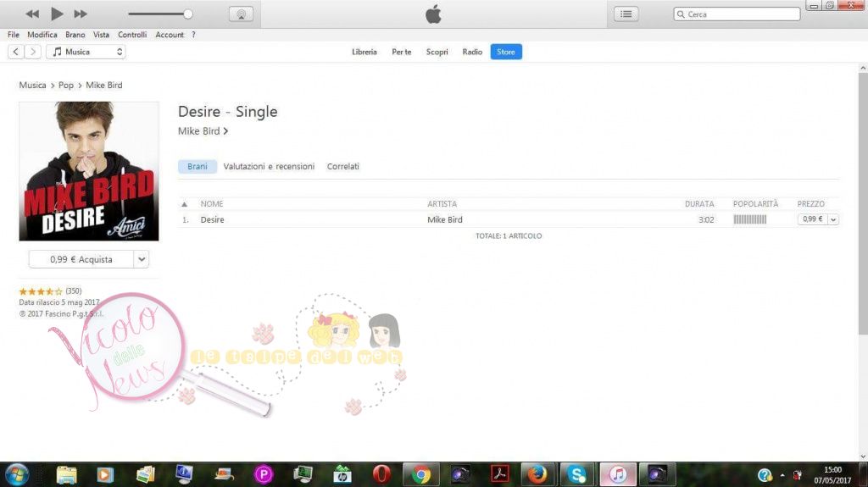Open the HP taskbar icon
This screenshot has height=487, width=868.
[342, 475]
